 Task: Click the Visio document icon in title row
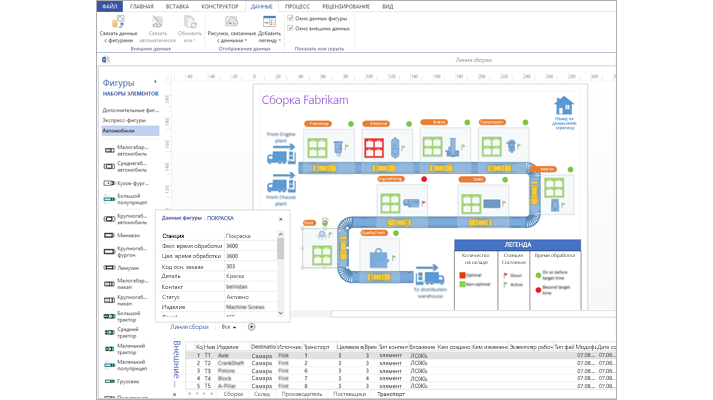click(105, 60)
